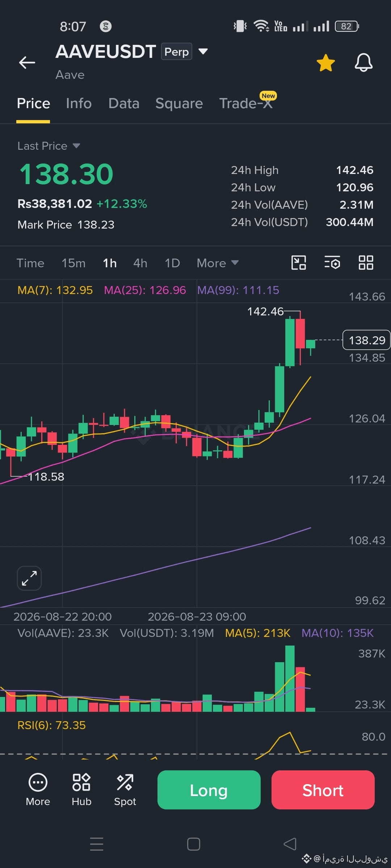This screenshot has width=391, height=868.
Task: Select the Time chart interval
Action: pos(30,263)
